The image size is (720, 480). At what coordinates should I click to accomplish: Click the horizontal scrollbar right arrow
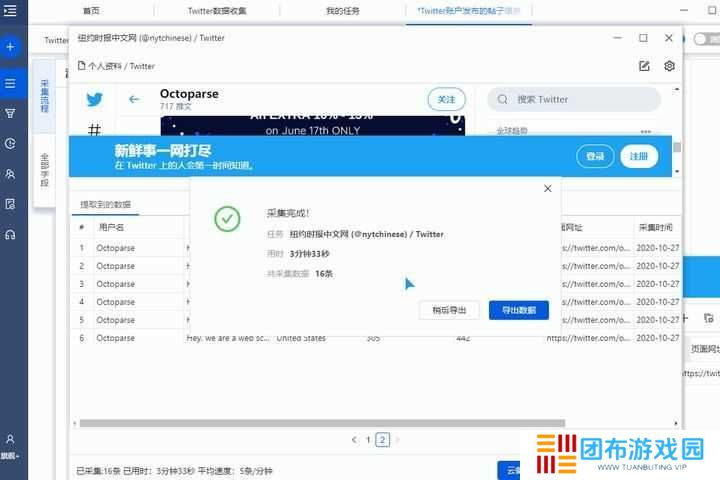pos(675,423)
